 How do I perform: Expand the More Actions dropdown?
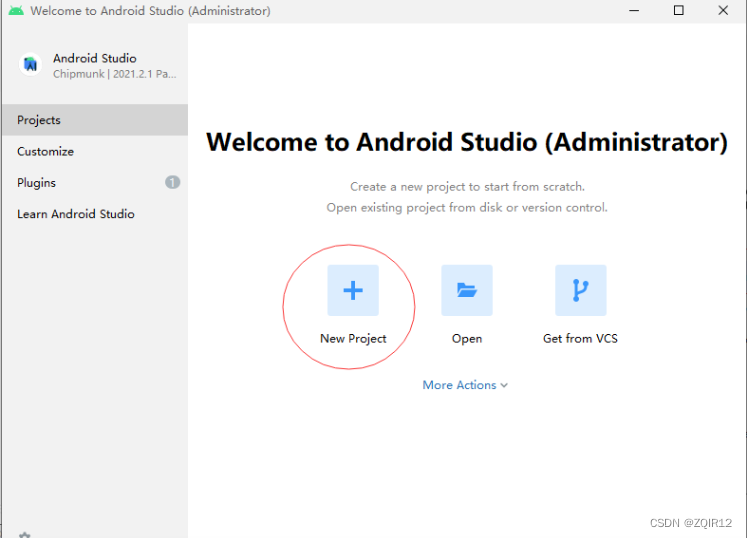(465, 385)
